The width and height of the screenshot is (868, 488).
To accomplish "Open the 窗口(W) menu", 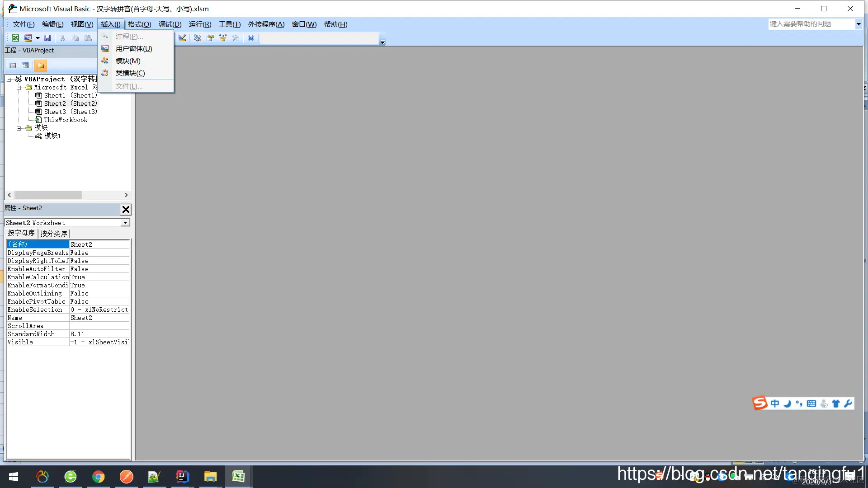I will (304, 24).
